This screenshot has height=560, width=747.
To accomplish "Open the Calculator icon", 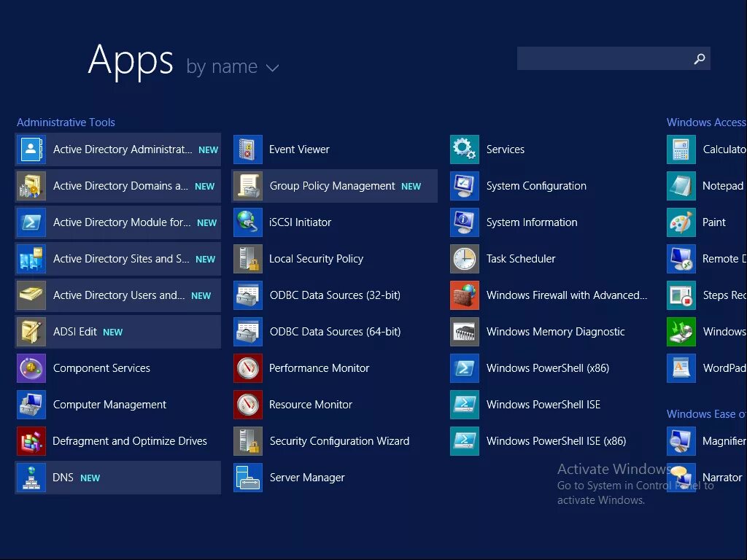I will click(681, 149).
